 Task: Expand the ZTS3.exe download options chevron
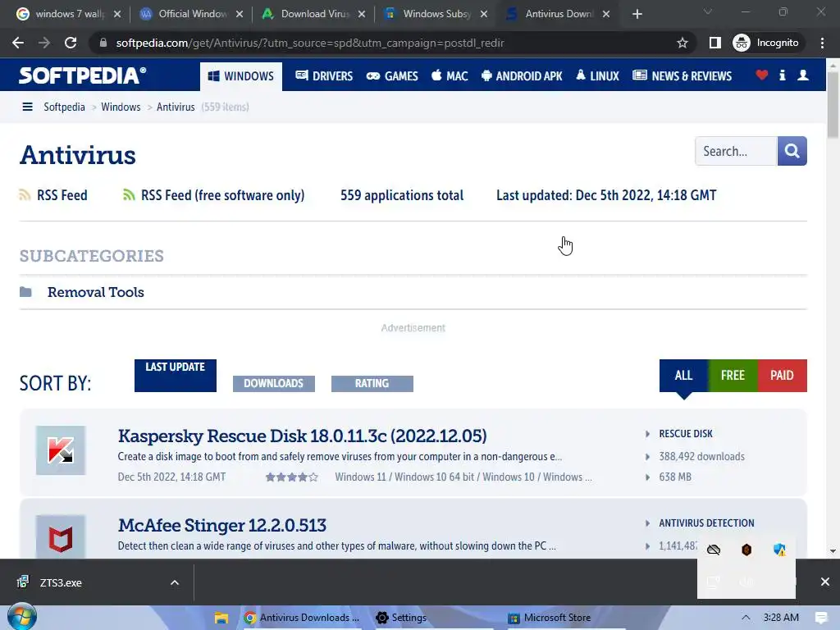(175, 583)
